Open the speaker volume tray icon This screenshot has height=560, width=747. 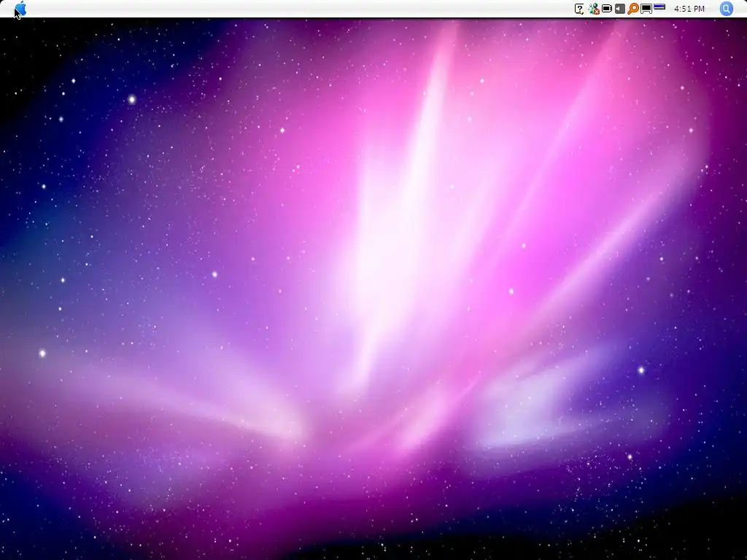pyautogui.click(x=620, y=9)
